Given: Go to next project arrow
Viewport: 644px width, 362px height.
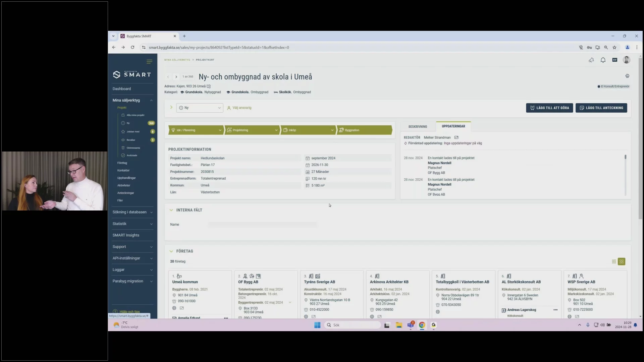Looking at the screenshot, I should pos(176,77).
